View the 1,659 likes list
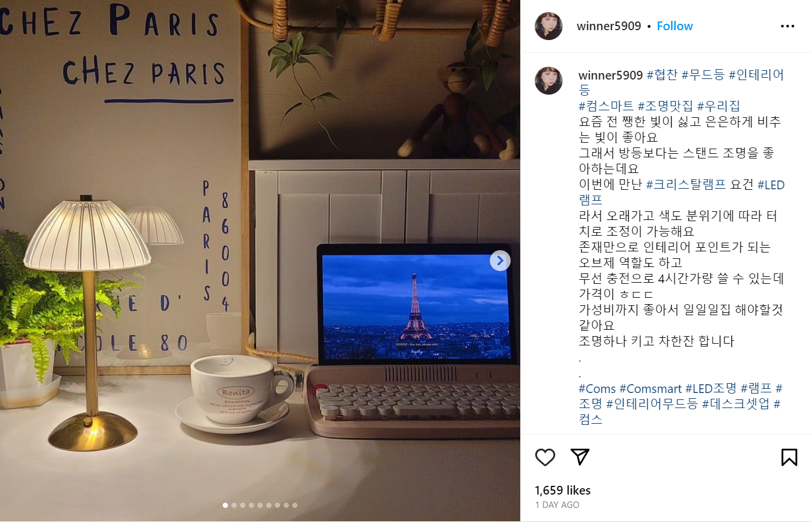812x523 pixels. pos(563,490)
